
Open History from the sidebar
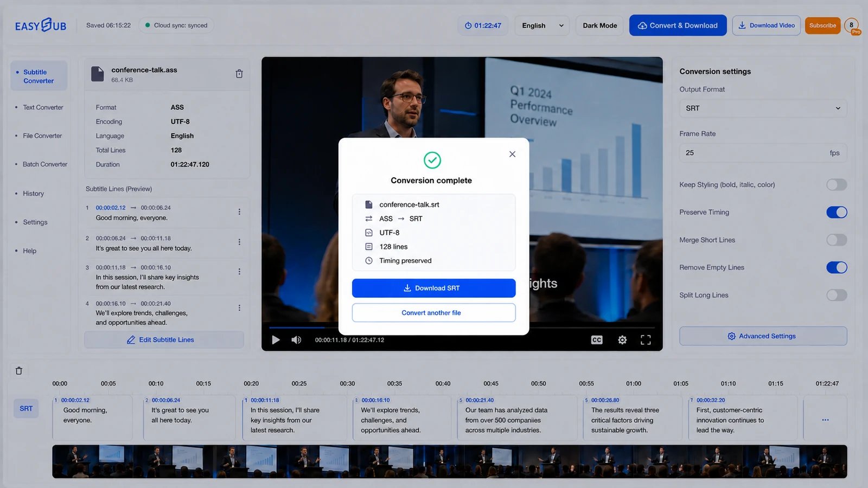click(33, 194)
